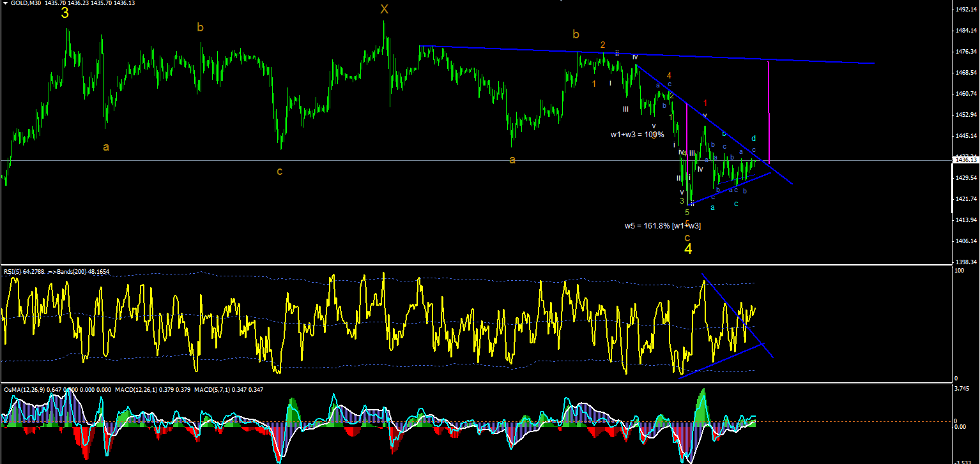Click the 100 level on the RSI scale

(958, 271)
